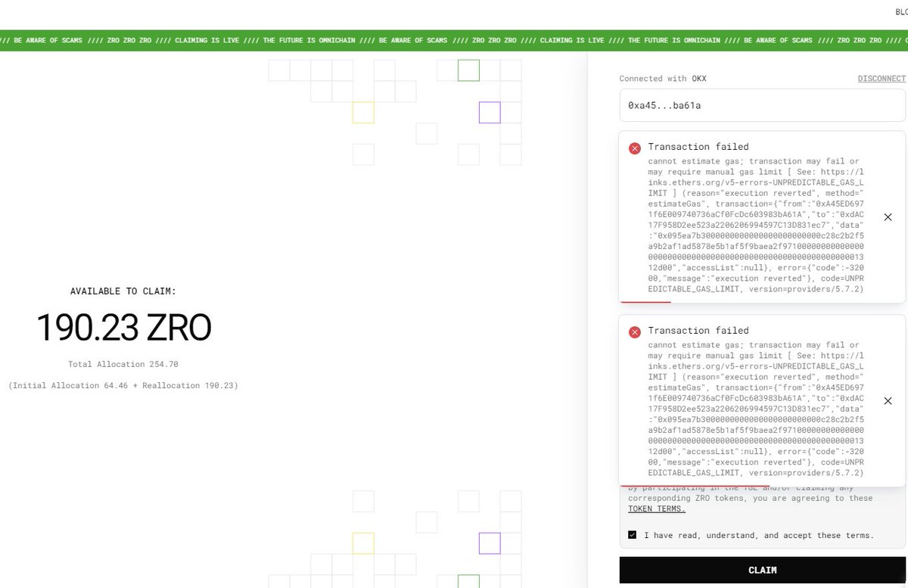Screen dimensions: 908x588
Task: Click the 190.23 ZRO claim amount
Action: point(124,327)
